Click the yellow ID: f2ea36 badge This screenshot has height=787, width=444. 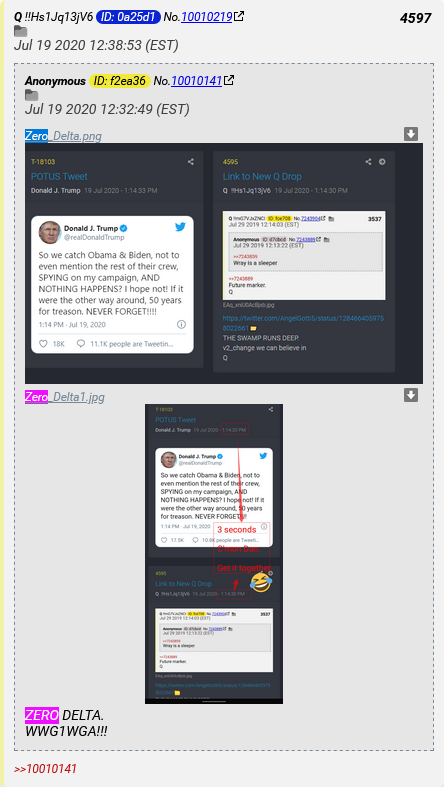(x=120, y=80)
